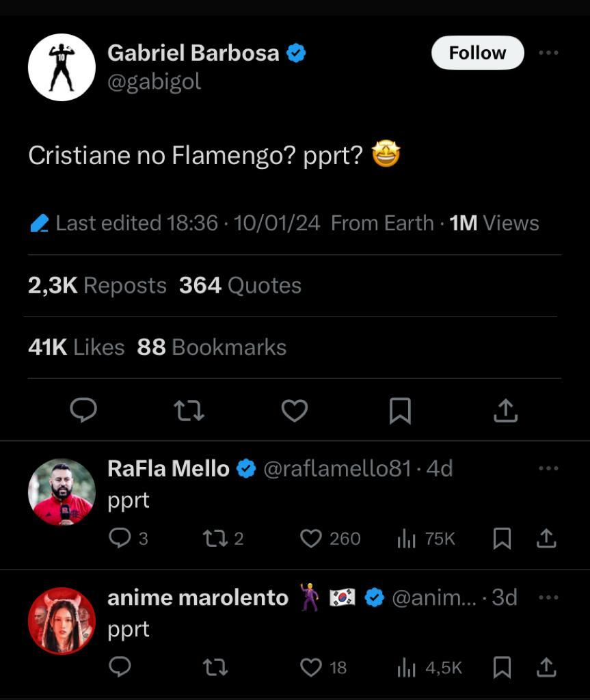Image resolution: width=590 pixels, height=700 pixels.
Task: Reply to Gabriel Barbosa's main tweet
Action: [83, 410]
